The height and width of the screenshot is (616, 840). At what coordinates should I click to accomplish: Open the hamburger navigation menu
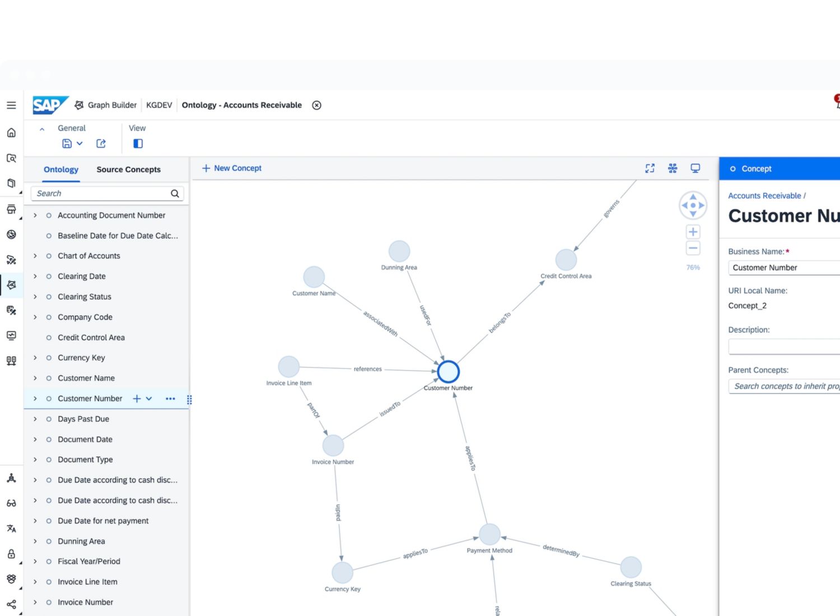[x=11, y=105]
